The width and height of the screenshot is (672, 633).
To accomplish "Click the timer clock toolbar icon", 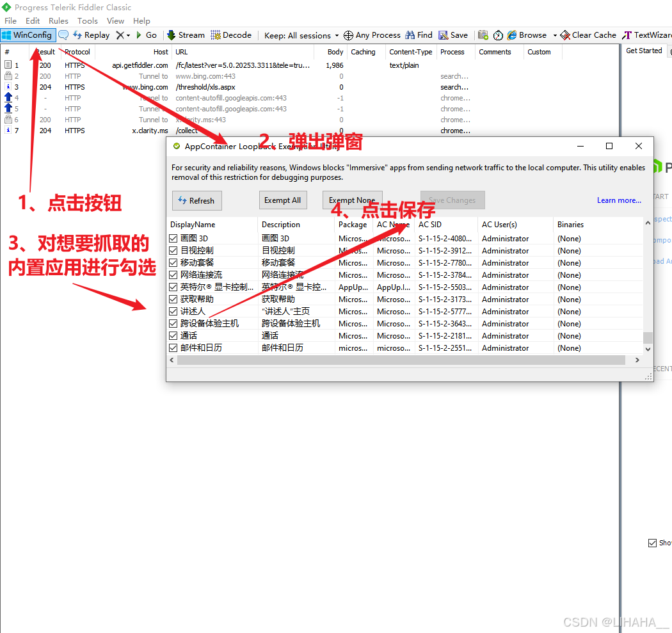I will point(498,35).
